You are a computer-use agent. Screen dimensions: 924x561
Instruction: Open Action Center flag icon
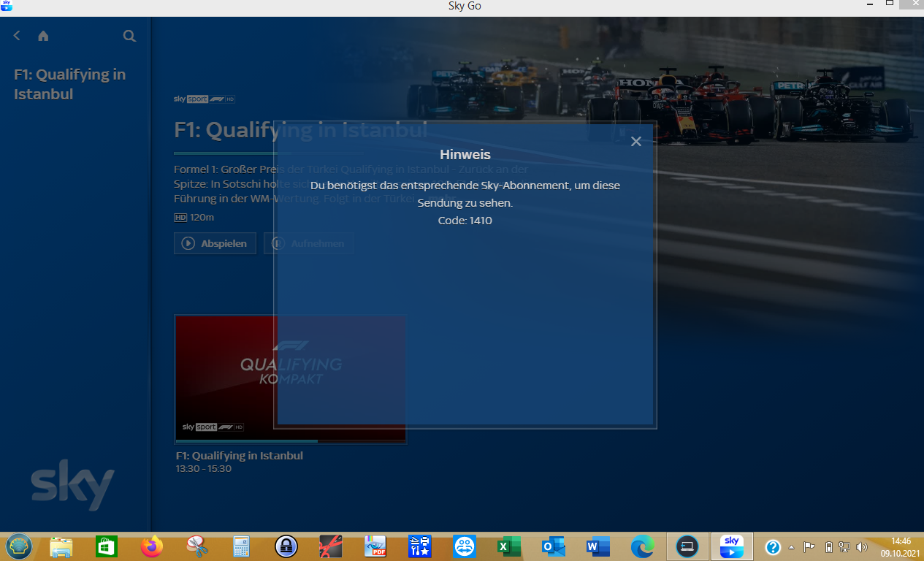pyautogui.click(x=809, y=547)
